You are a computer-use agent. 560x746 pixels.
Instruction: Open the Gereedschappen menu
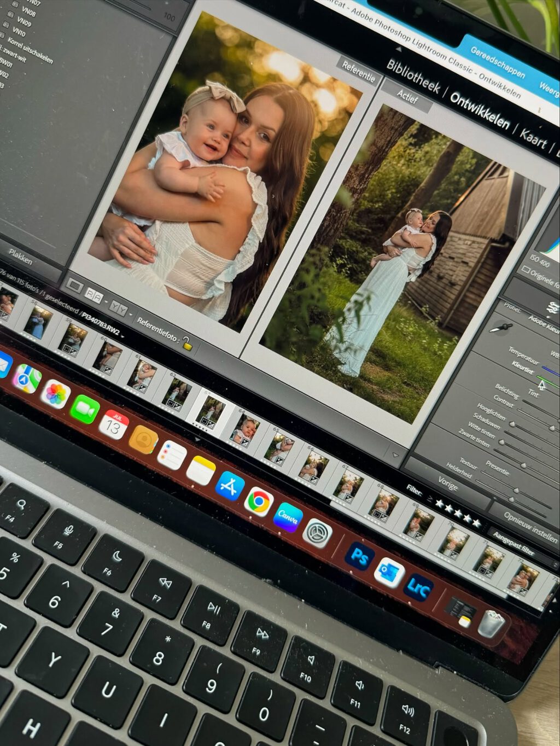(498, 62)
